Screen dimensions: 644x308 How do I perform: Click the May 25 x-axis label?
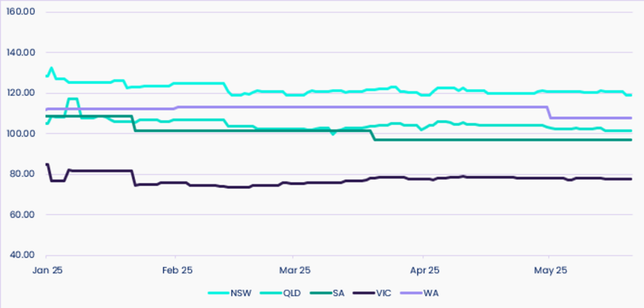(x=550, y=271)
